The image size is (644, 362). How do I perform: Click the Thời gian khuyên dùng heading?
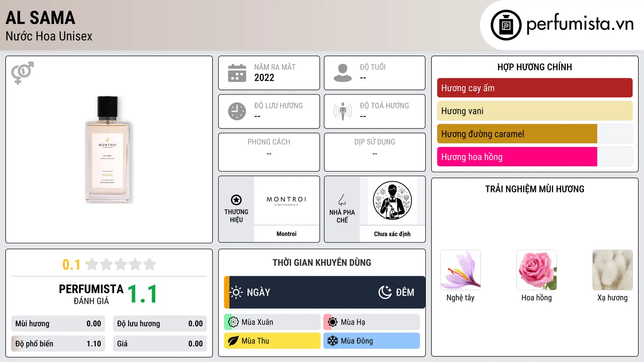pos(322,262)
